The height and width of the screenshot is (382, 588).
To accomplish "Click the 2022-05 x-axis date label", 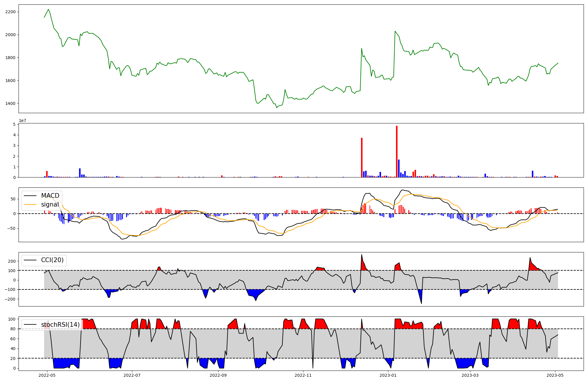I will click(47, 375).
